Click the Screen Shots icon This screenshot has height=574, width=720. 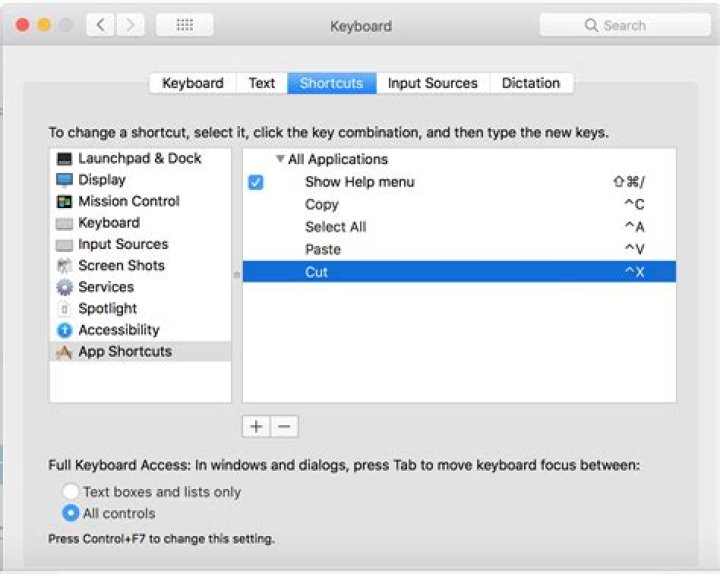coord(64,266)
